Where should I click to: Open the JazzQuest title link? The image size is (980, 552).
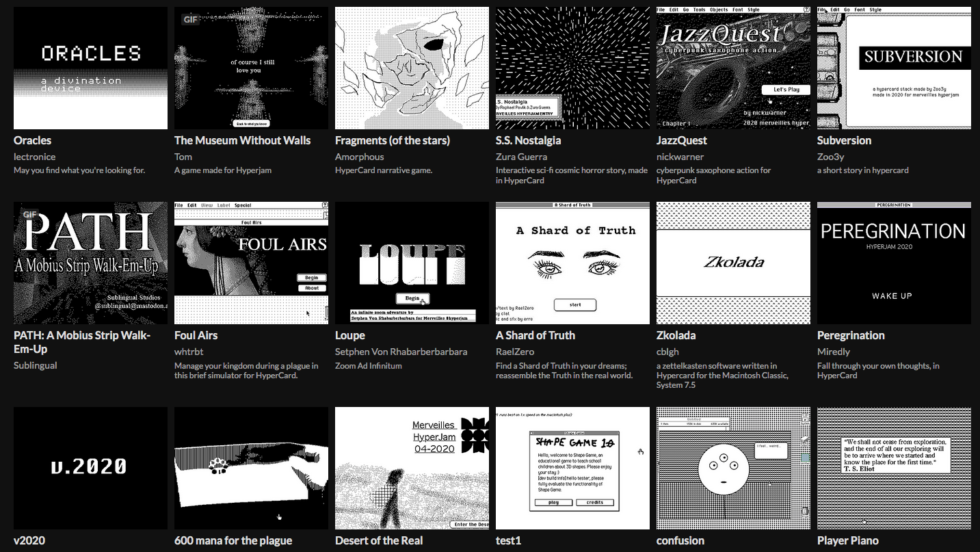click(x=681, y=140)
